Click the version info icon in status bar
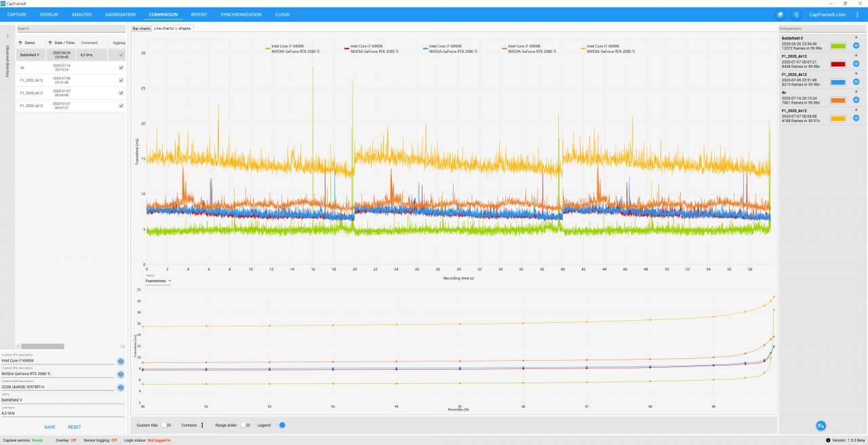 [x=829, y=440]
